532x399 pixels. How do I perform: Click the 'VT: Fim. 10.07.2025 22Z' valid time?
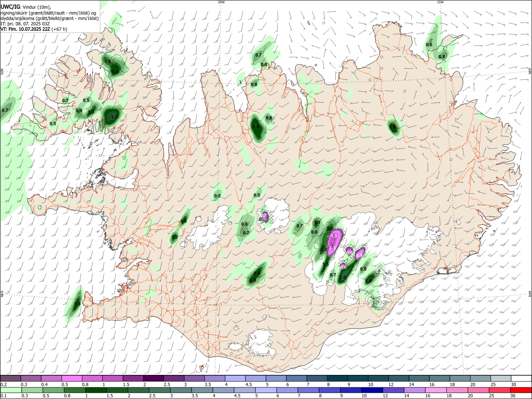pyautogui.click(x=25, y=29)
